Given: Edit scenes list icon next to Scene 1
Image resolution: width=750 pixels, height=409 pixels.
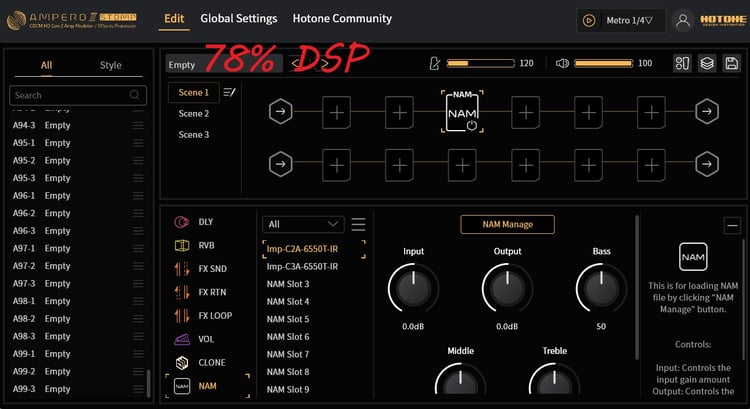Looking at the screenshot, I should [229, 92].
